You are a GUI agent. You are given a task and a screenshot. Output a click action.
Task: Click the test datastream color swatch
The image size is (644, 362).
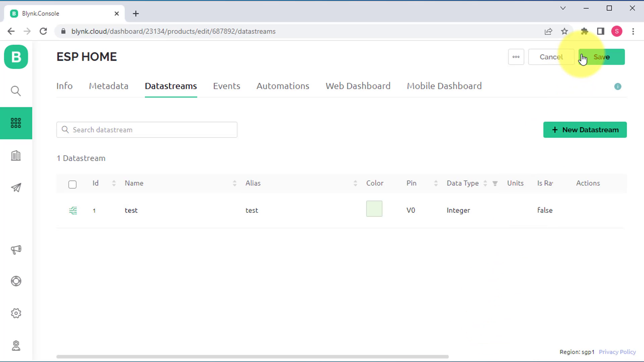374,209
